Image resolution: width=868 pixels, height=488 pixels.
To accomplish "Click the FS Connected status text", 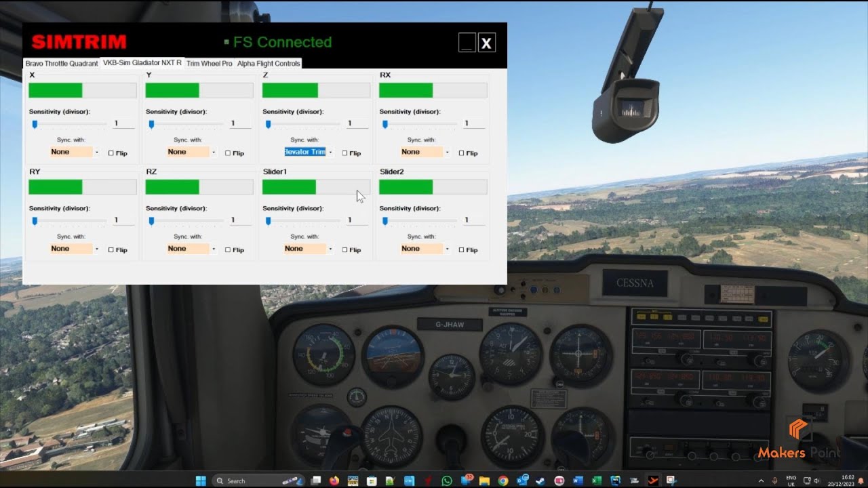I will (282, 42).
